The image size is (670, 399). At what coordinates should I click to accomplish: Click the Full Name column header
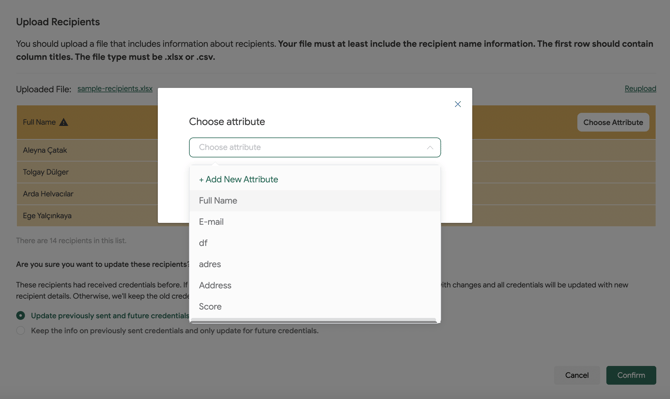click(x=39, y=122)
